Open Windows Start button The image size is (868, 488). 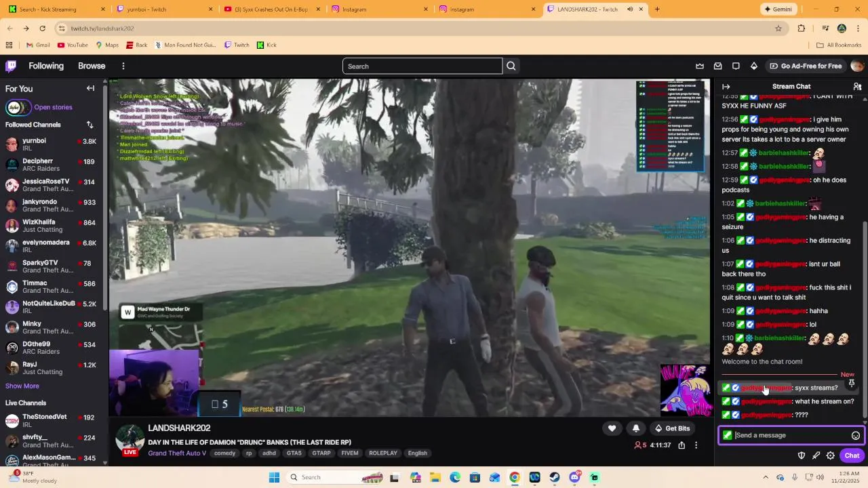[x=274, y=477]
